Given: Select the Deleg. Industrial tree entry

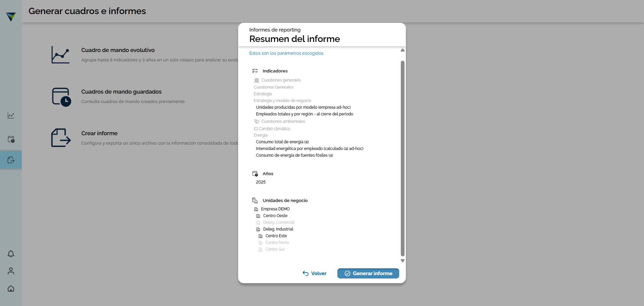Looking at the screenshot, I should 278,229.
